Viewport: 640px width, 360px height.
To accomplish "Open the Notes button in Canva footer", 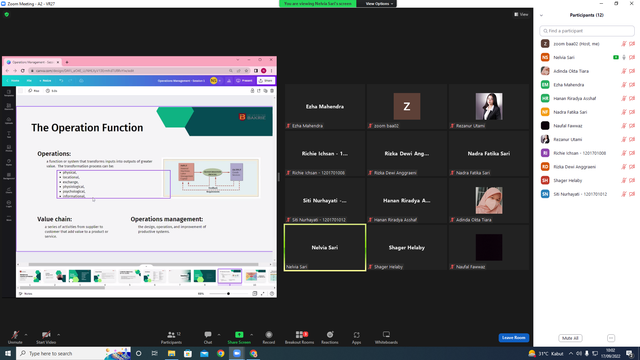I will [x=26, y=293].
